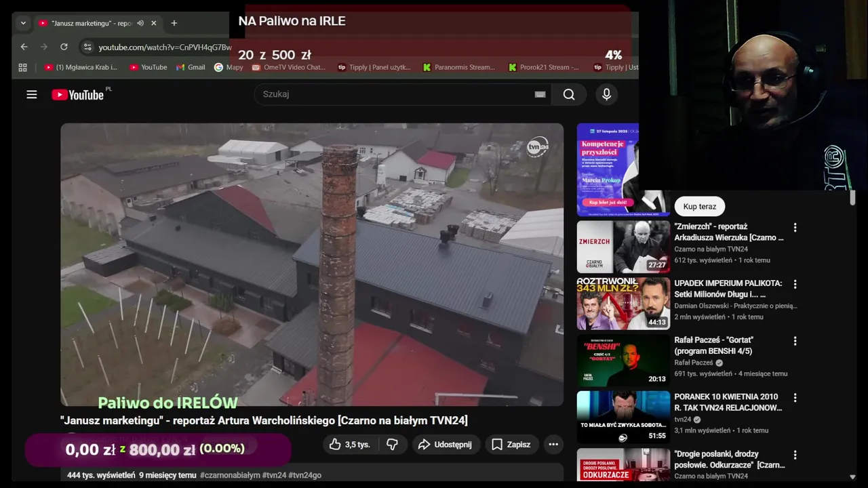The image size is (868, 488).
Task: Open the more actions three-dot button under the video
Action: point(553,445)
